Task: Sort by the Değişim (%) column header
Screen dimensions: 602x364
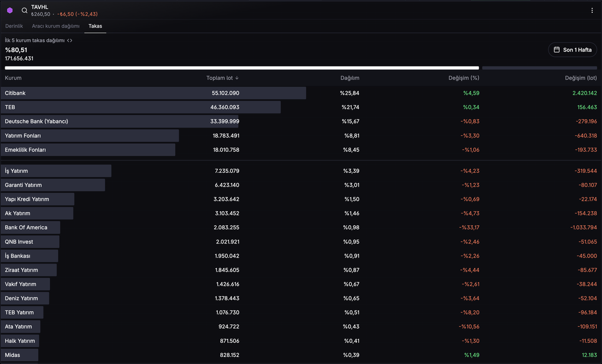Action: [464, 78]
